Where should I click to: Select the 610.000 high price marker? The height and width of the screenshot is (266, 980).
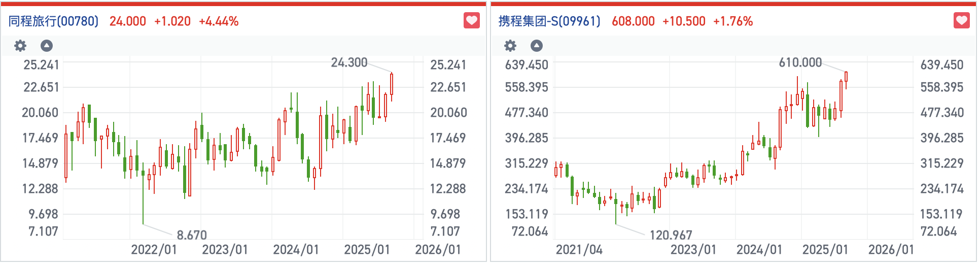point(800,62)
